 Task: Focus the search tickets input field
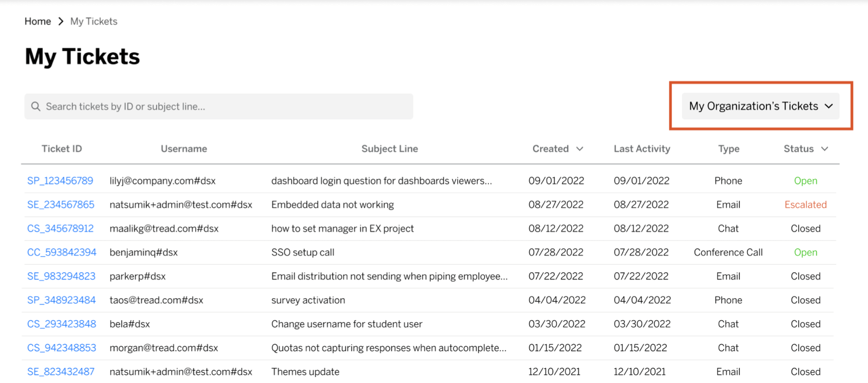[x=219, y=106]
